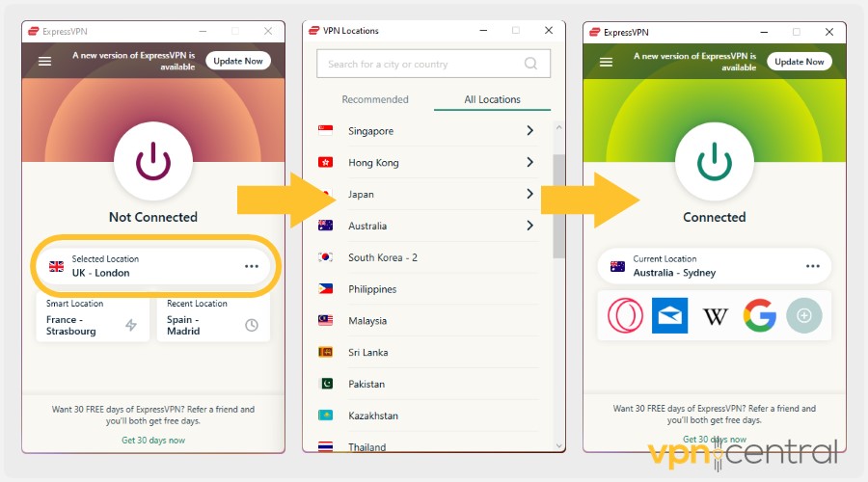Expand Singapore server locations
This screenshot has width=868, height=482.
click(x=529, y=130)
